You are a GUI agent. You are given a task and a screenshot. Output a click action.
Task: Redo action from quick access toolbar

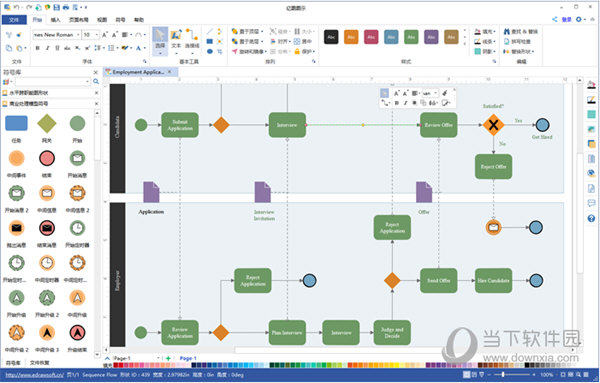point(28,7)
